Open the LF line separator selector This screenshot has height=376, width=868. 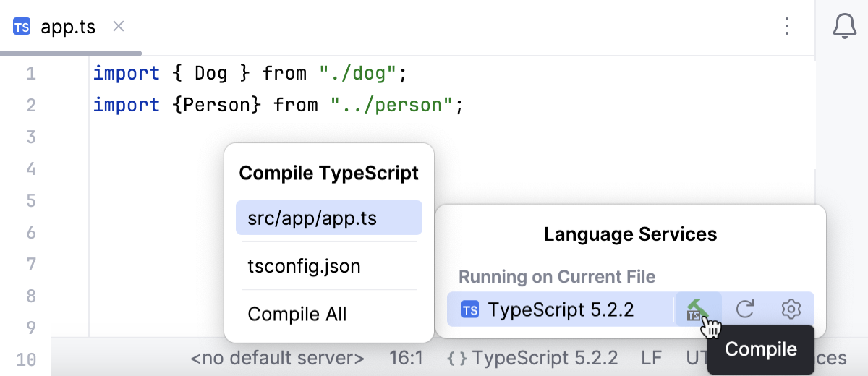click(x=651, y=358)
